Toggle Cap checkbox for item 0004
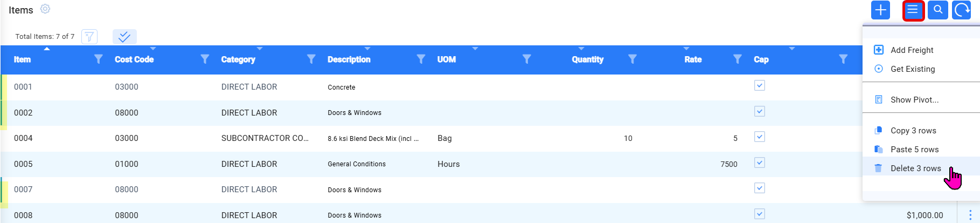This screenshot has width=980, height=223. (x=760, y=137)
